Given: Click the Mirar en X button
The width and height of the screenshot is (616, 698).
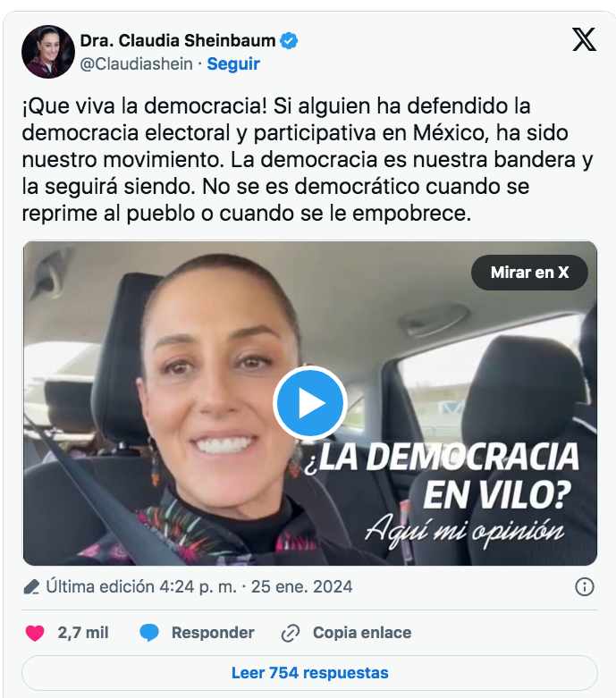Looking at the screenshot, I should 529,273.
